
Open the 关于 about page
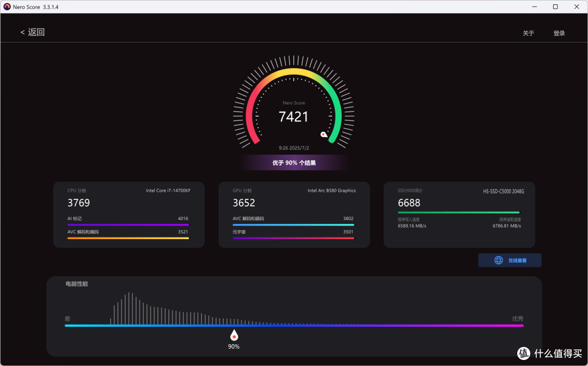[528, 33]
